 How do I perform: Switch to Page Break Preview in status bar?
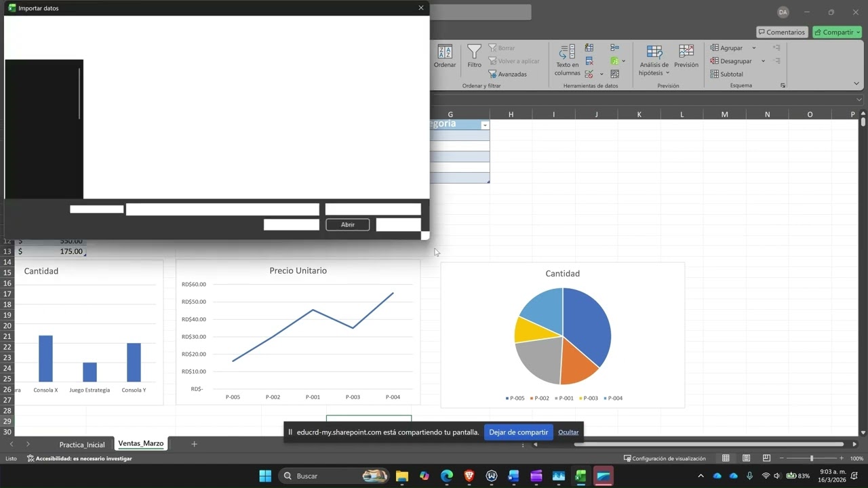pyautogui.click(x=766, y=458)
